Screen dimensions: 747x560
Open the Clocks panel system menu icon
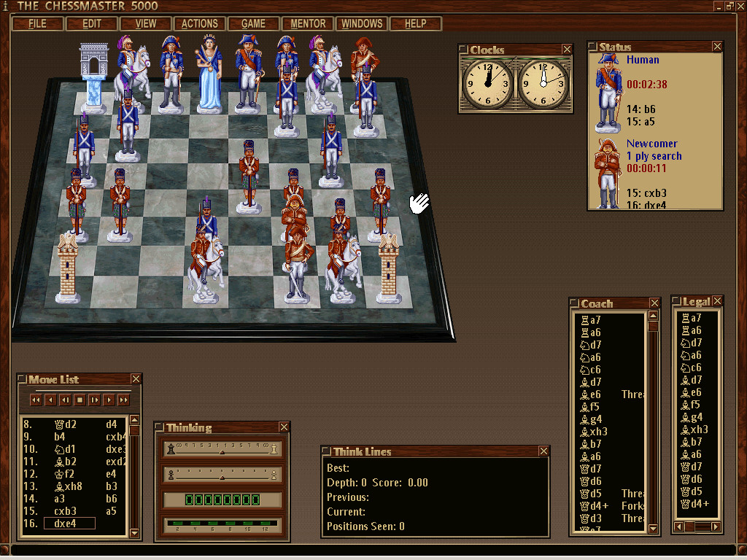(463, 49)
